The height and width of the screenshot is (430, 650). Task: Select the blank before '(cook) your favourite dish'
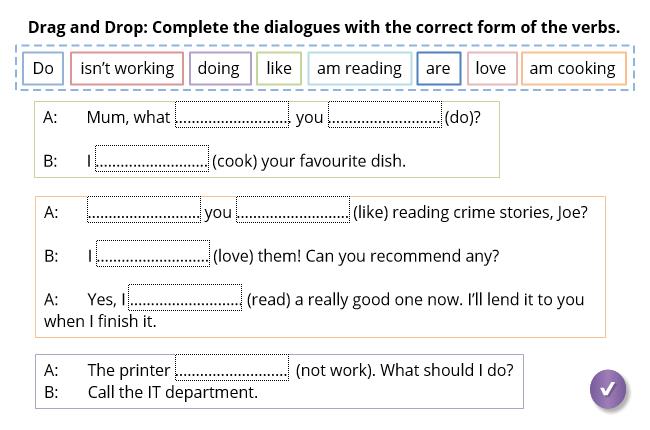tap(152, 158)
